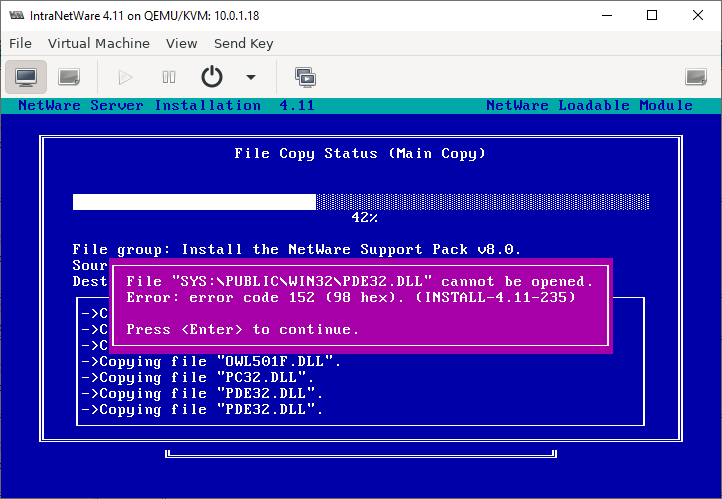This screenshot has width=722, height=499.
Task: Open the Send Key menu
Action: [244, 44]
